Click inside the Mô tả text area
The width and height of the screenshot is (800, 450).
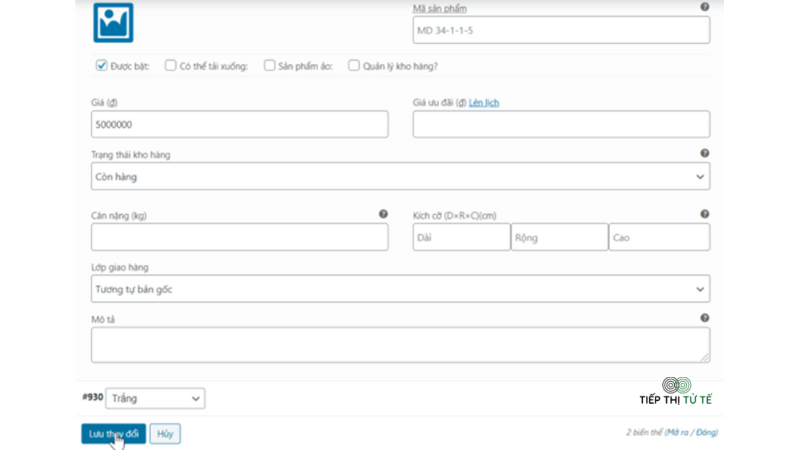[x=401, y=345]
